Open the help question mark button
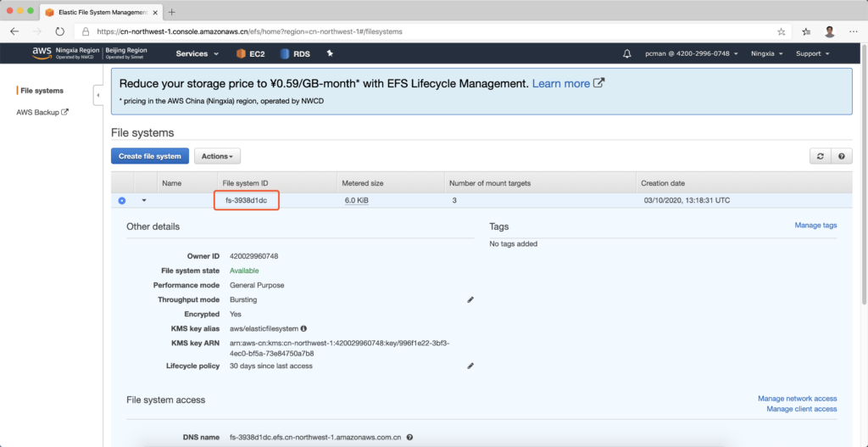Screen dimensions: 868x447 841,156
